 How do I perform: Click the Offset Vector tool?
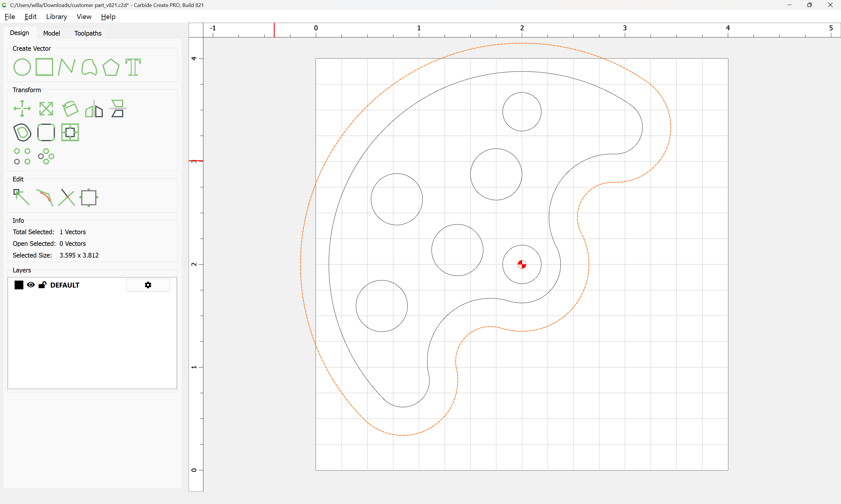pyautogui.click(x=22, y=132)
